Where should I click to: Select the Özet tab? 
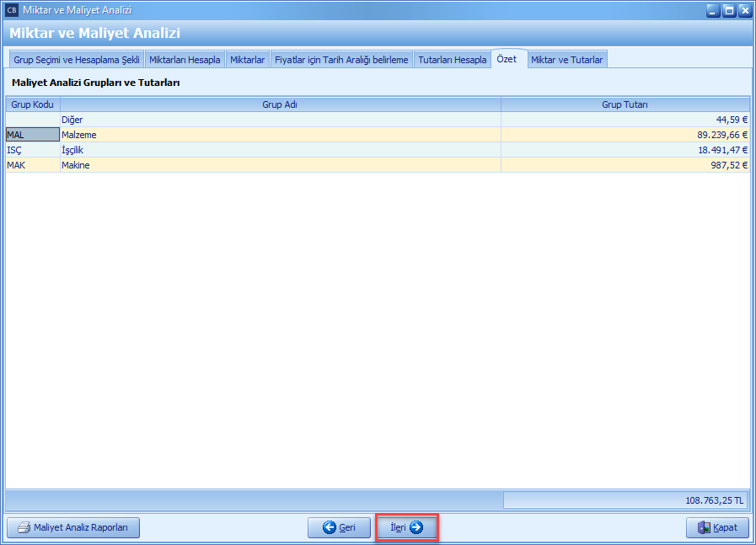pyautogui.click(x=507, y=59)
